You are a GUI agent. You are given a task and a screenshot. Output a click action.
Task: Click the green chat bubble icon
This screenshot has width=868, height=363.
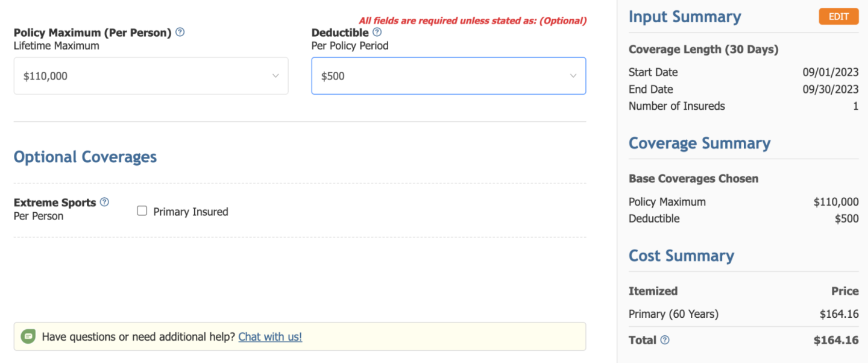point(28,336)
